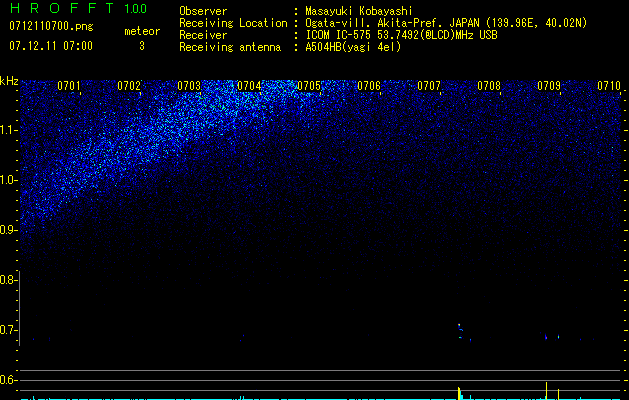
Task: Click the 0710 time marker
Action: 609,86
